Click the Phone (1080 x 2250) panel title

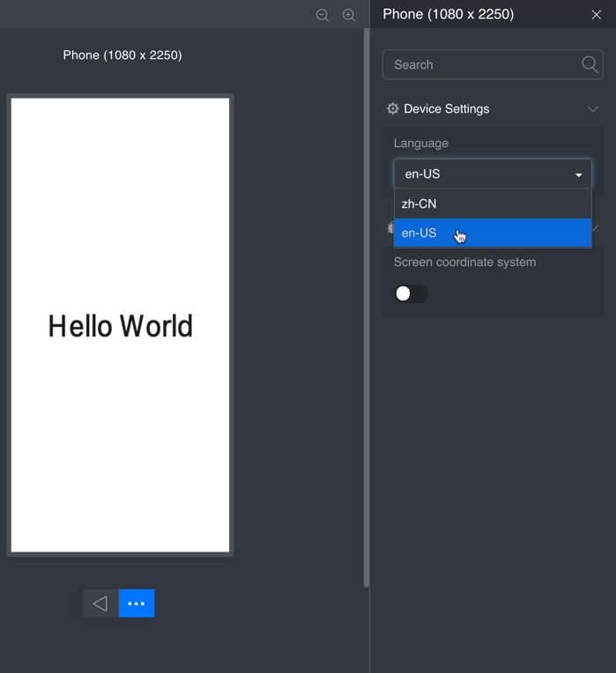tap(448, 14)
